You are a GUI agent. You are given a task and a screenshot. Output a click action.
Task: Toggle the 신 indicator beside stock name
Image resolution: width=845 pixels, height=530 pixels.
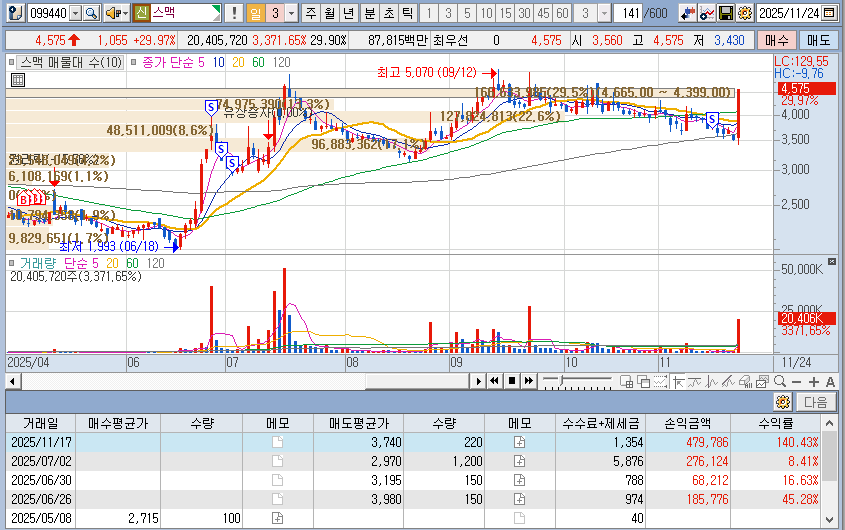[x=141, y=13]
